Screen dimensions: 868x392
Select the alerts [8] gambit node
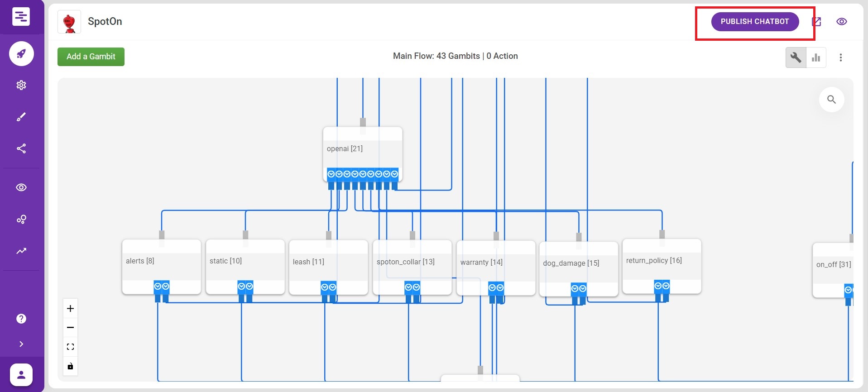pyautogui.click(x=162, y=267)
